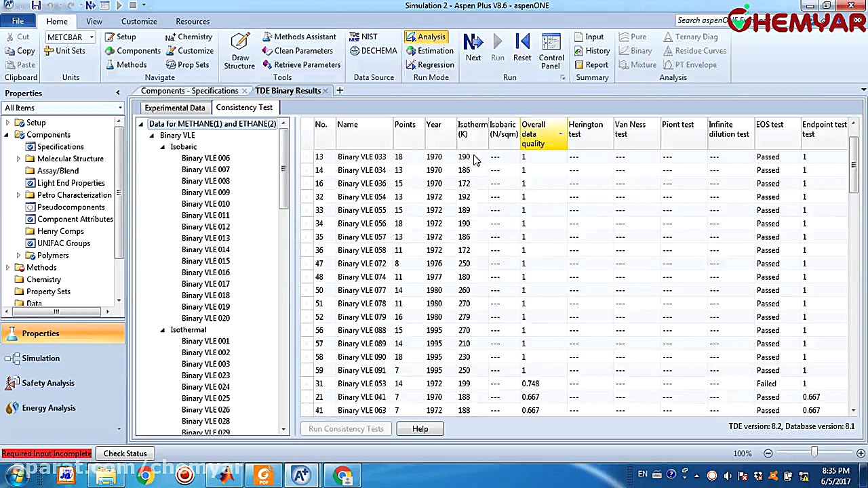Click the Chrome icon in taskbar
Viewport: 868px width, 488px height.
click(x=145, y=476)
